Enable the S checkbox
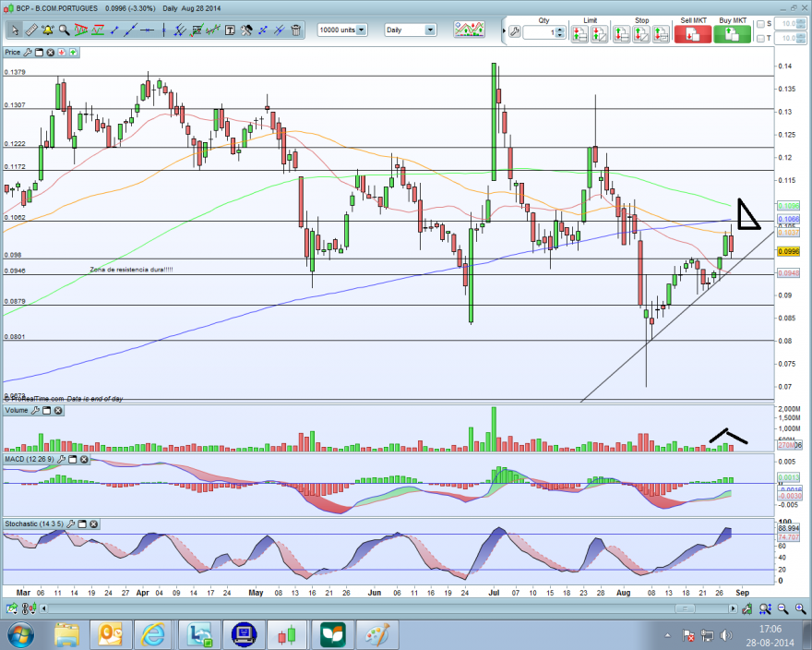The height and width of the screenshot is (650, 812). pos(760,24)
